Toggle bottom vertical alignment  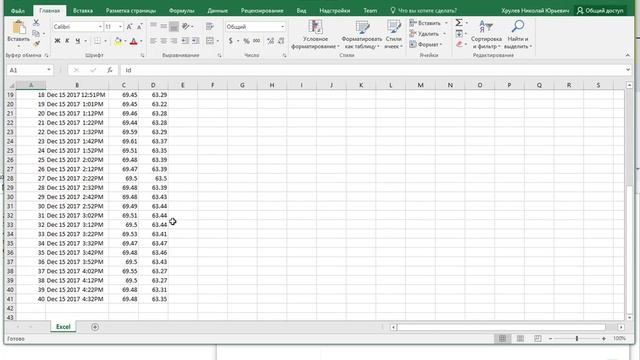tap(173, 27)
